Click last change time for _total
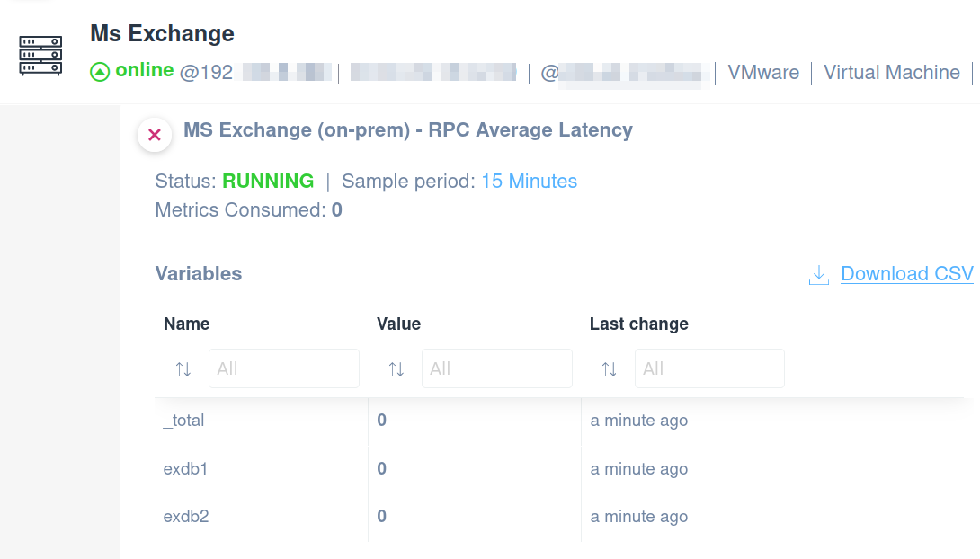 pos(638,421)
